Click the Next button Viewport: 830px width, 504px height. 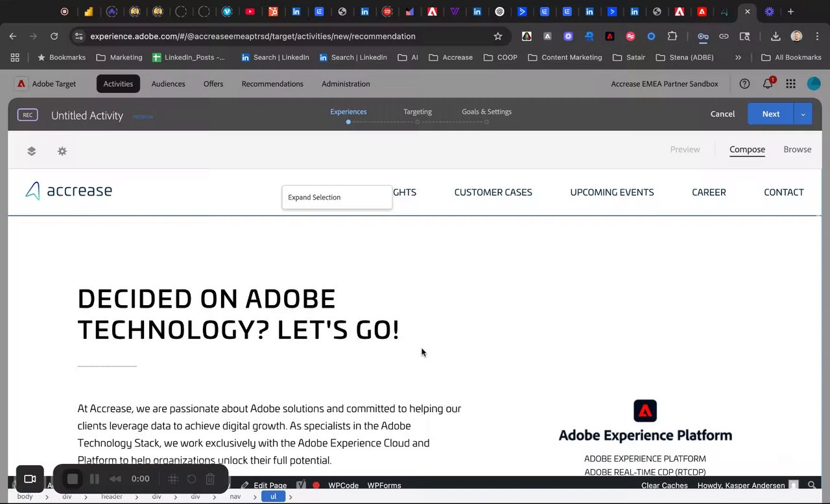pos(770,114)
